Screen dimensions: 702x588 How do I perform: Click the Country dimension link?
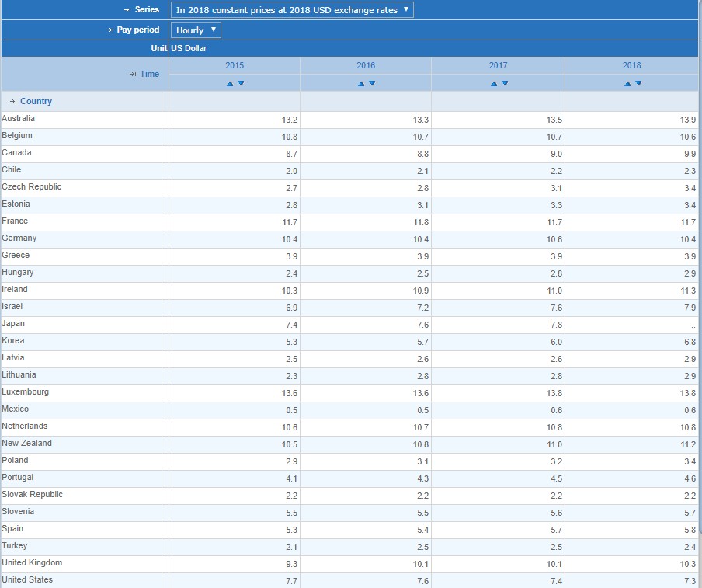pyautogui.click(x=36, y=102)
